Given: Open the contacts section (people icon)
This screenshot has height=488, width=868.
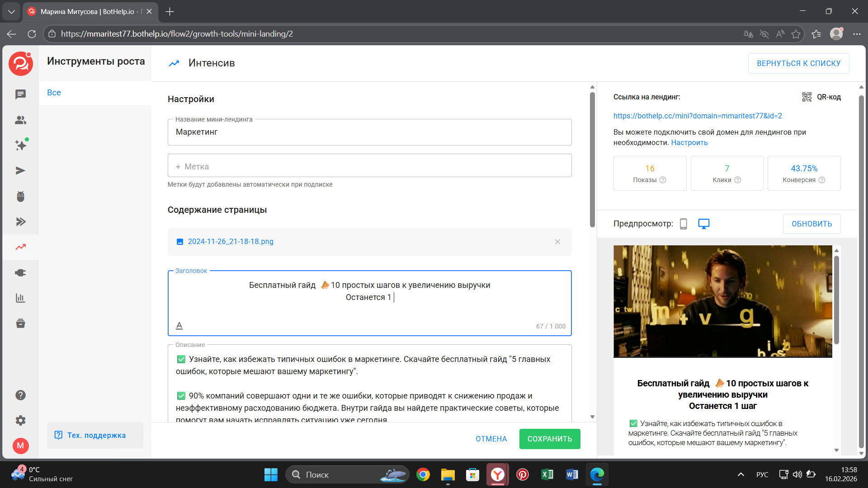Looking at the screenshot, I should point(20,120).
